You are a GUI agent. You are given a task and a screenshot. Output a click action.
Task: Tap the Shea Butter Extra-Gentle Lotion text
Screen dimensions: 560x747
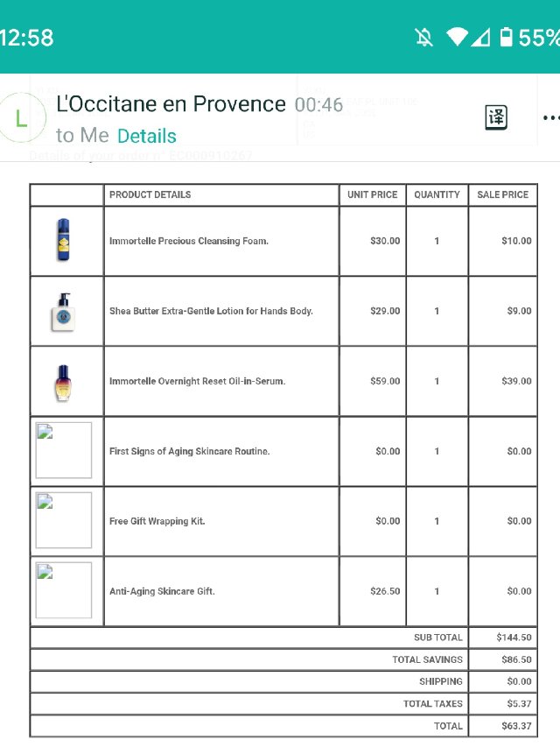tap(211, 311)
